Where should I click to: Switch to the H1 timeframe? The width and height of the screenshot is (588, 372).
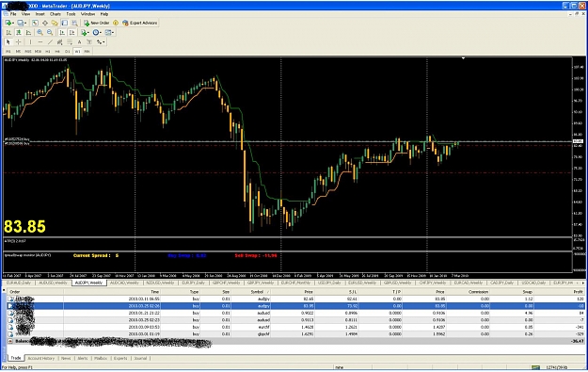click(x=48, y=52)
